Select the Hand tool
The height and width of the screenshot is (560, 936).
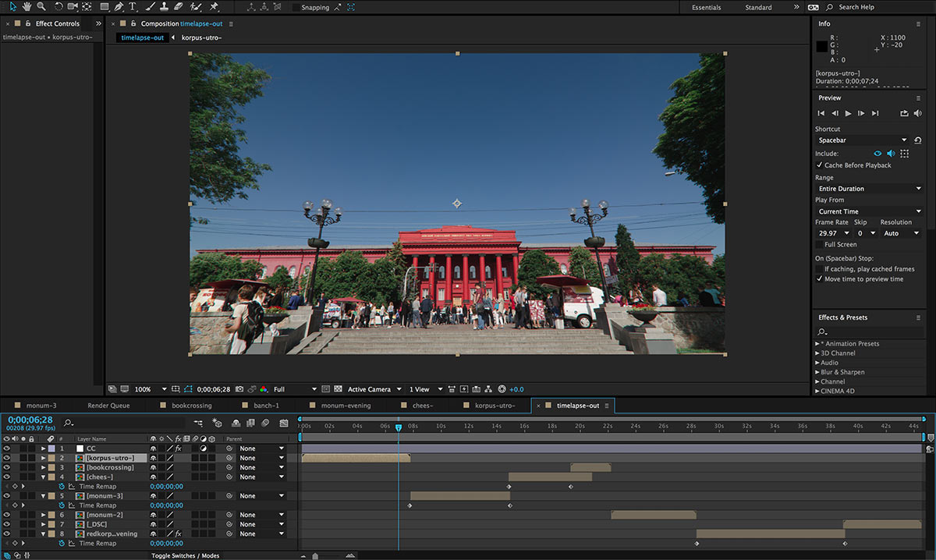[27, 7]
